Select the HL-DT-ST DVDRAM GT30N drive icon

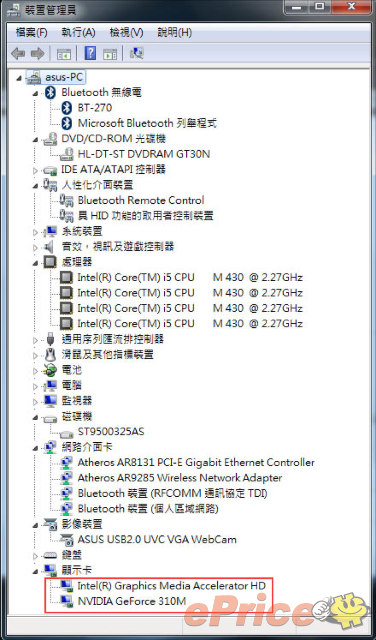pyautogui.click(x=67, y=154)
